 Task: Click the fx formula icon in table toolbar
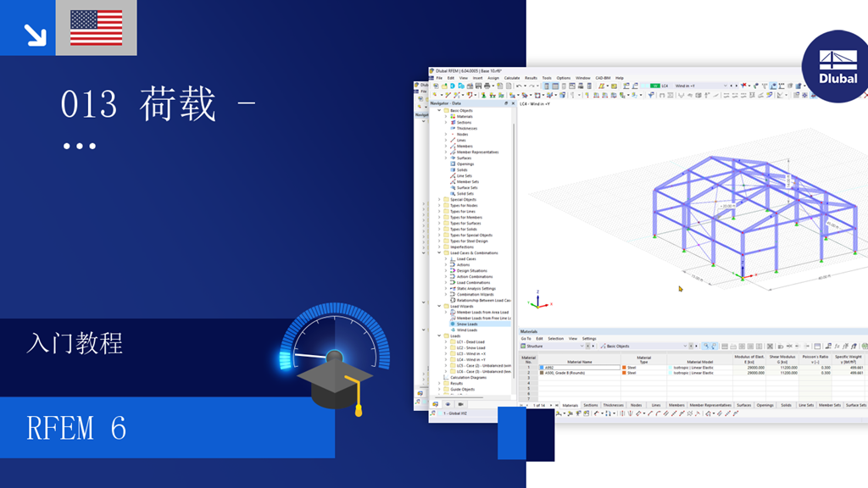[x=837, y=347]
